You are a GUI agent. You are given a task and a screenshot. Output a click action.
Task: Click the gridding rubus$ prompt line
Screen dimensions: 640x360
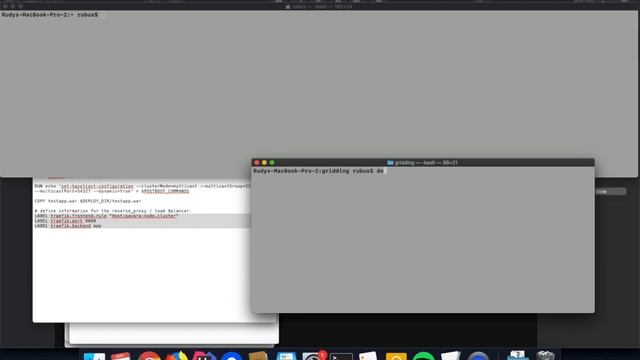tap(318, 171)
